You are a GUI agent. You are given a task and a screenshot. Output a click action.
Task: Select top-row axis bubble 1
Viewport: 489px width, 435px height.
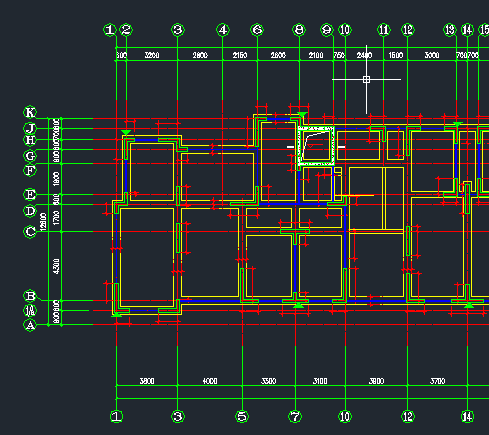coord(110,30)
